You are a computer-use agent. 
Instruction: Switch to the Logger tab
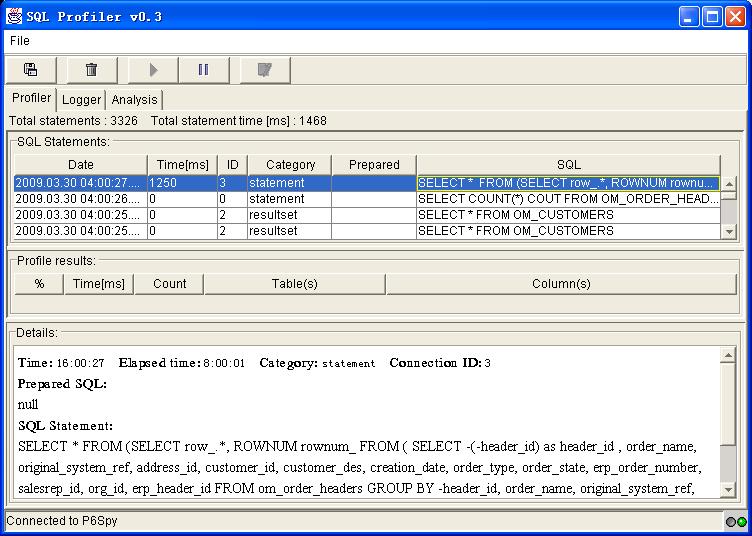tap(81, 100)
